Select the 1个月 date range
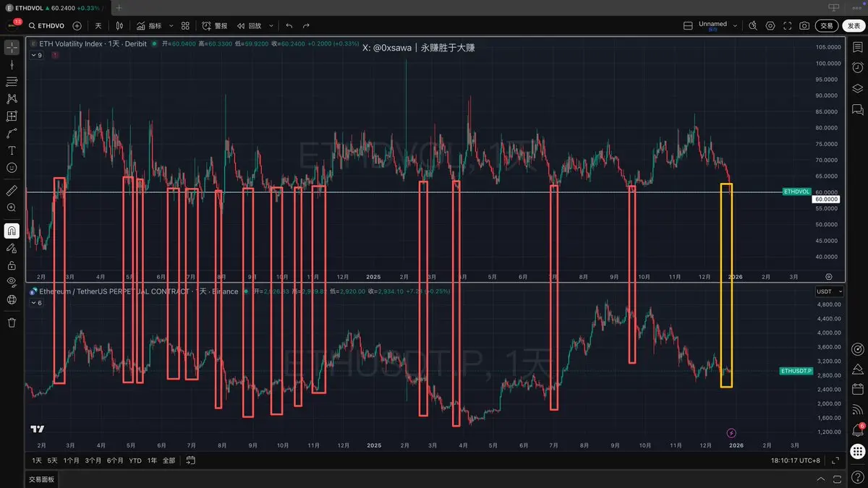The width and height of the screenshot is (868, 488). (x=71, y=460)
